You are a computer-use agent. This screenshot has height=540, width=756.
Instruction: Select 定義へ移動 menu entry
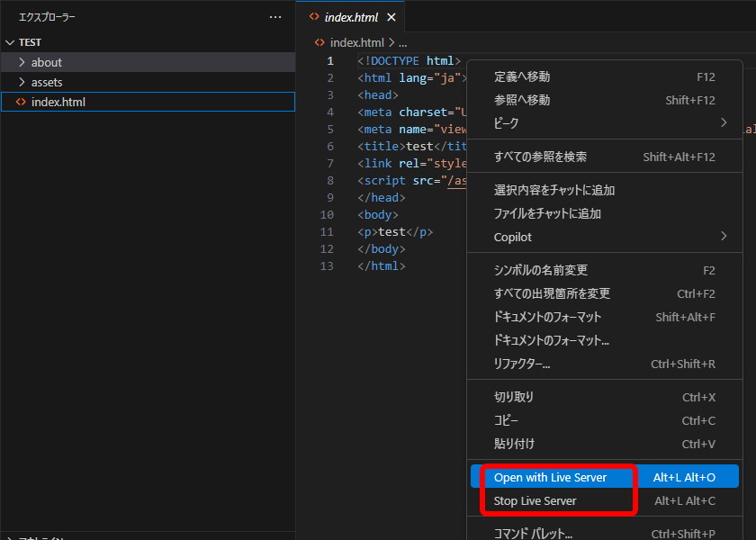click(x=522, y=76)
